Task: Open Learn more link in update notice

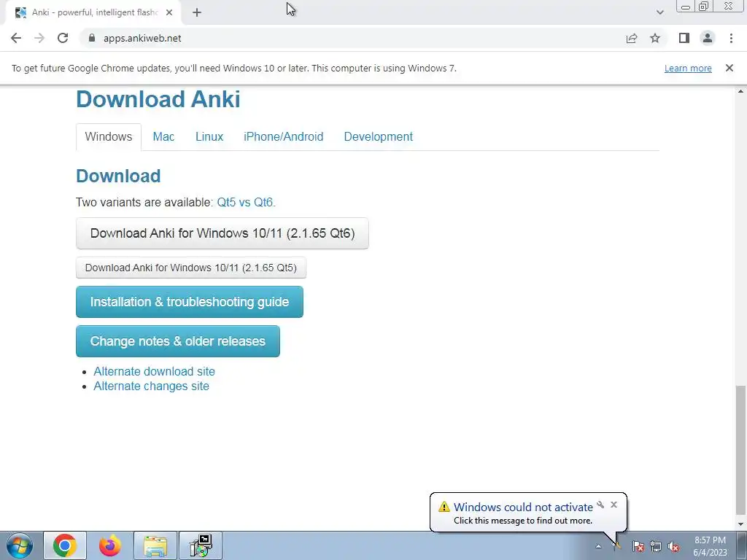Action: click(688, 68)
